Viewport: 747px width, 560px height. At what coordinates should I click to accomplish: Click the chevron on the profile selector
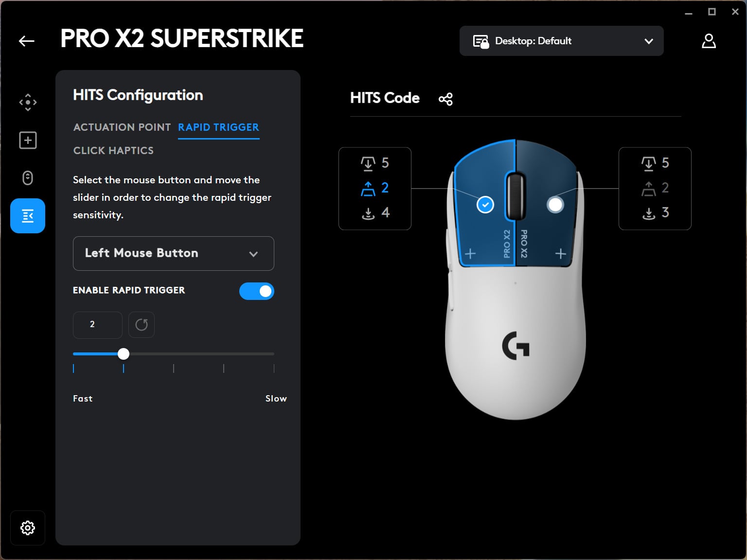(648, 41)
